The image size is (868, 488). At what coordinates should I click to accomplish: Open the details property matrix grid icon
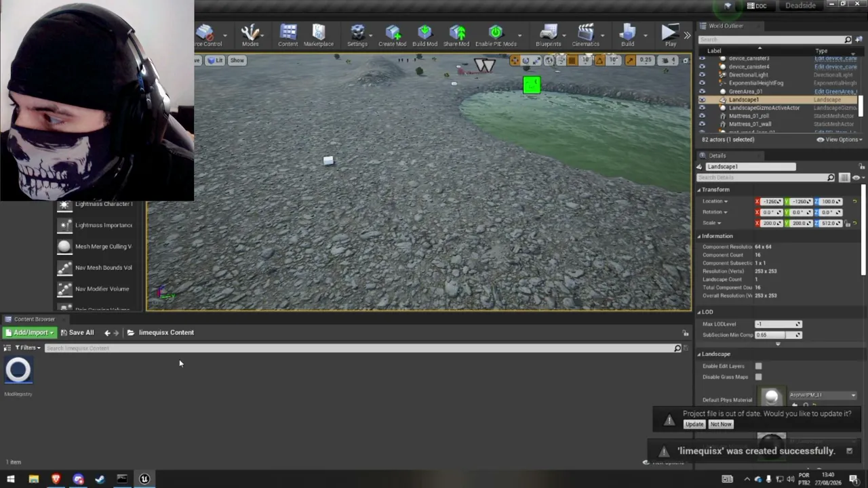844,178
